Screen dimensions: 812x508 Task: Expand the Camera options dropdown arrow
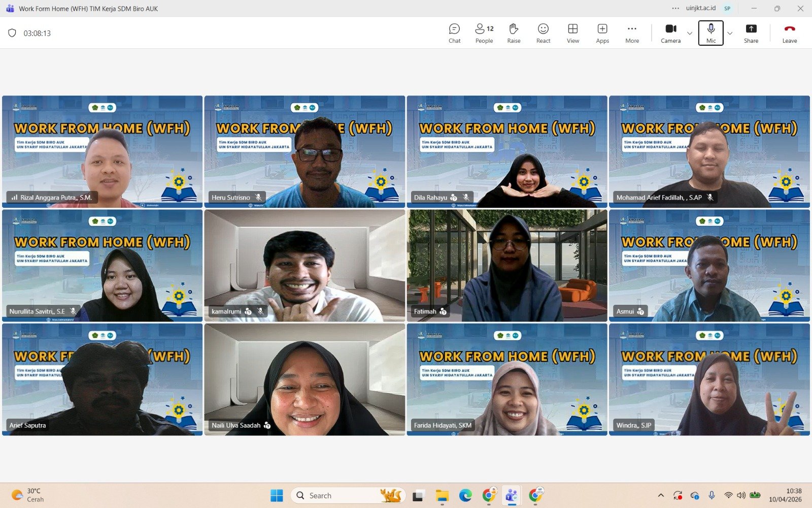(690, 34)
